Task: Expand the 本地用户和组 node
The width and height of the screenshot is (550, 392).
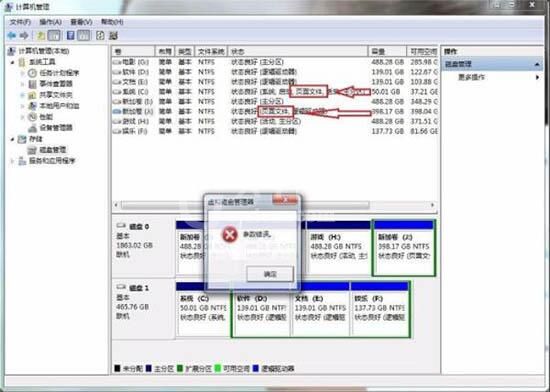Action: tap(23, 106)
